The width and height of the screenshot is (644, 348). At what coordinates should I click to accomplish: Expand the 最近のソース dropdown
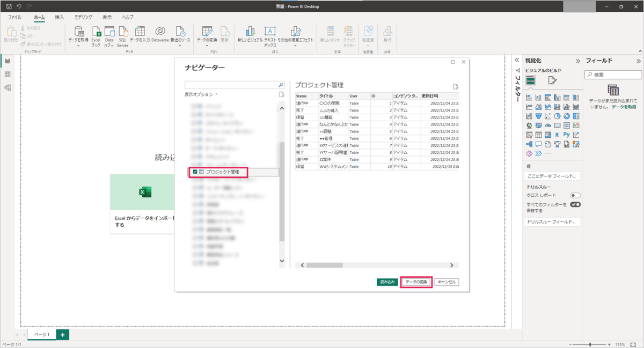[180, 46]
